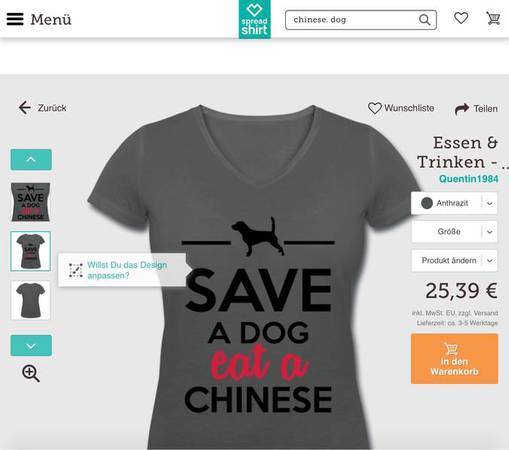Image resolution: width=509 pixels, height=450 pixels.
Task: Click Willst Du das Design anpassen link
Action: pyautogui.click(x=127, y=270)
